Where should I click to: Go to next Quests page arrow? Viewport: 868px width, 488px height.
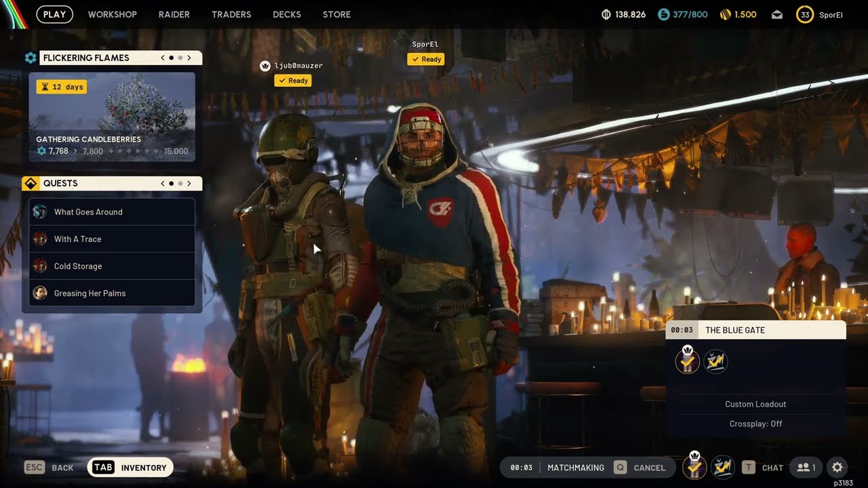tap(189, 183)
